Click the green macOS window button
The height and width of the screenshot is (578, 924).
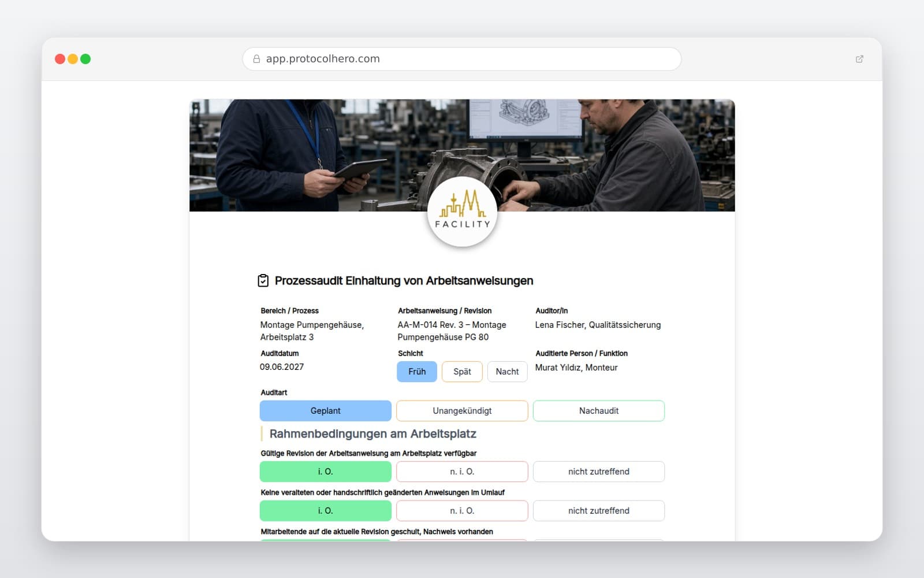pos(85,59)
